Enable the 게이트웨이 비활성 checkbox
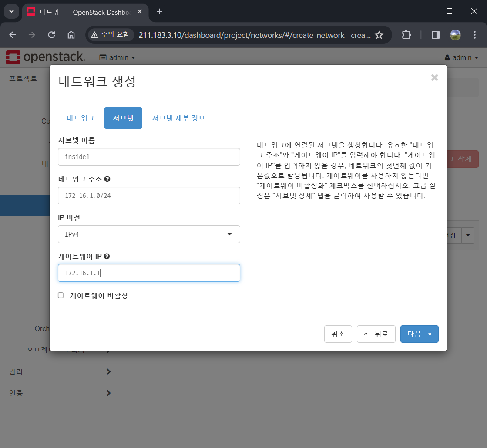The height and width of the screenshot is (448, 487). (x=61, y=295)
